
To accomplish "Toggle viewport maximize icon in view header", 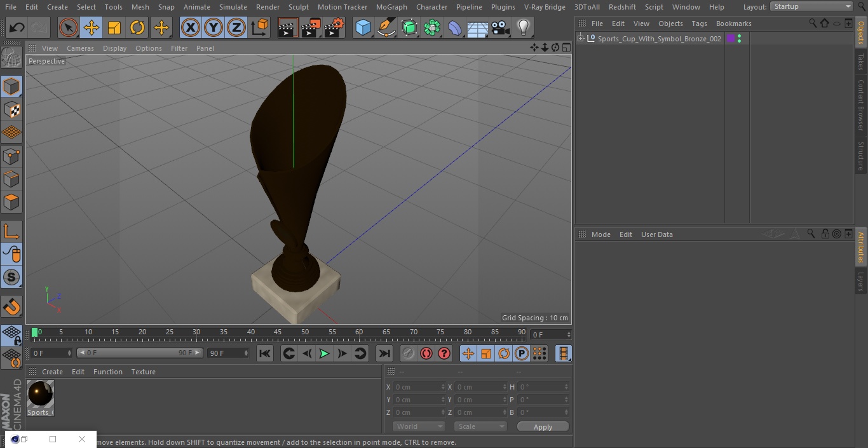I will point(566,48).
